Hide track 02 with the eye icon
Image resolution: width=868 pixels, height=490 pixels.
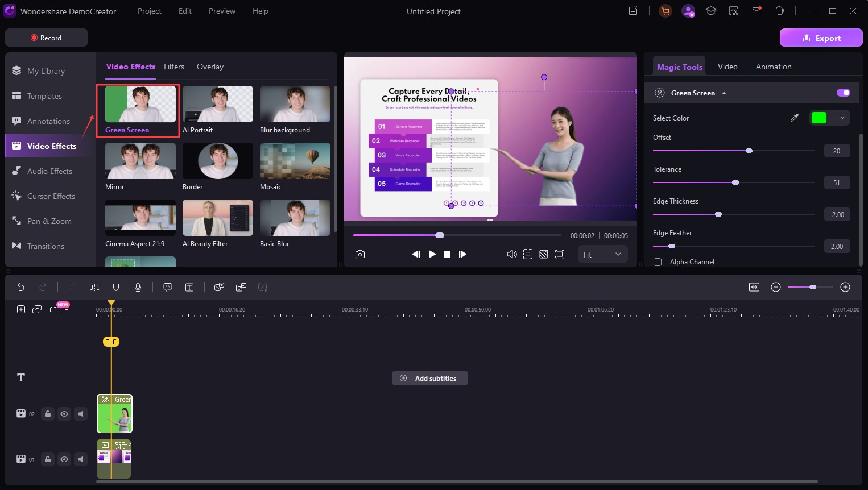[64, 414]
